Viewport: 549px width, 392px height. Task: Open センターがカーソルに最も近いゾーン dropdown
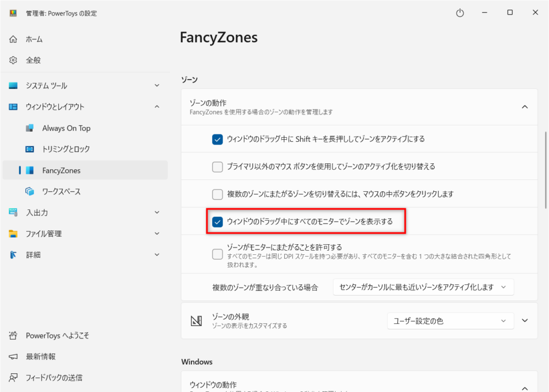click(x=423, y=287)
